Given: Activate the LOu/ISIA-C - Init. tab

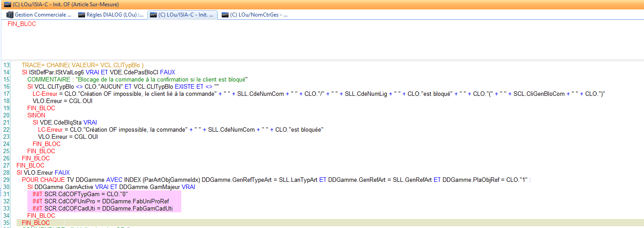Looking at the screenshot, I should click(187, 15).
